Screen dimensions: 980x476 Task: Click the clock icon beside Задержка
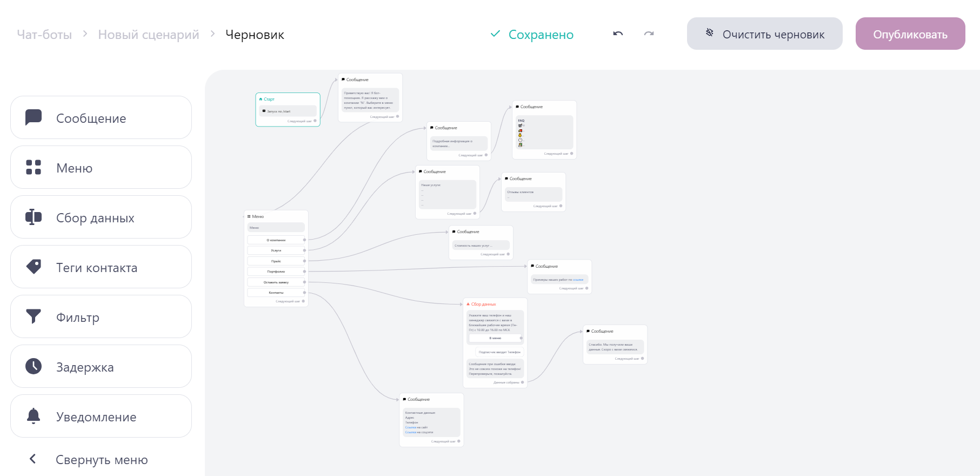click(34, 366)
